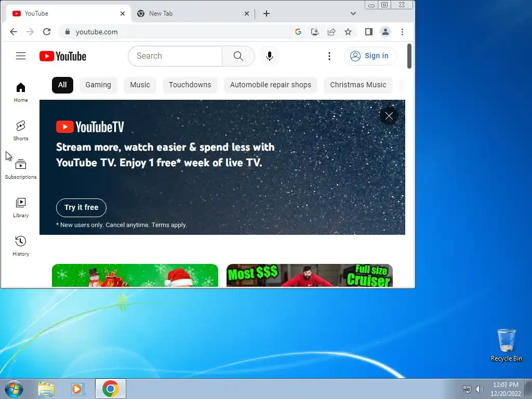
Task: Click the Sign in button
Action: pos(370,56)
